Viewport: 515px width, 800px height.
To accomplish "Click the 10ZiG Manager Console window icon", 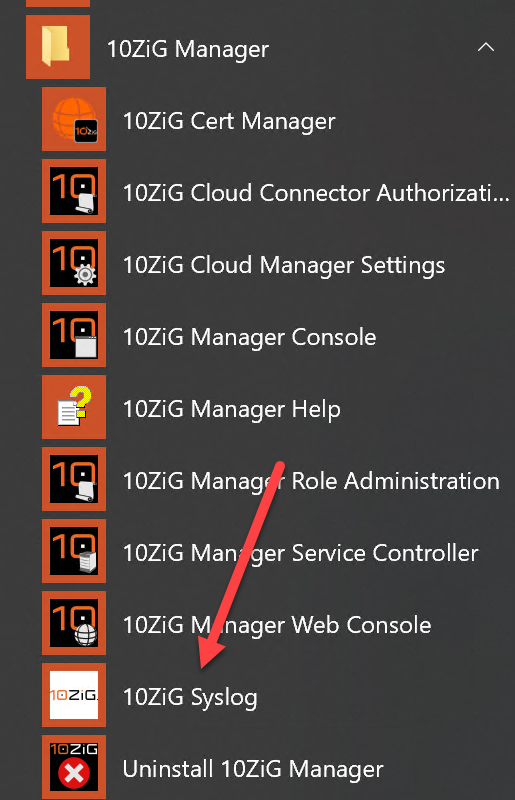I will 74,335.
